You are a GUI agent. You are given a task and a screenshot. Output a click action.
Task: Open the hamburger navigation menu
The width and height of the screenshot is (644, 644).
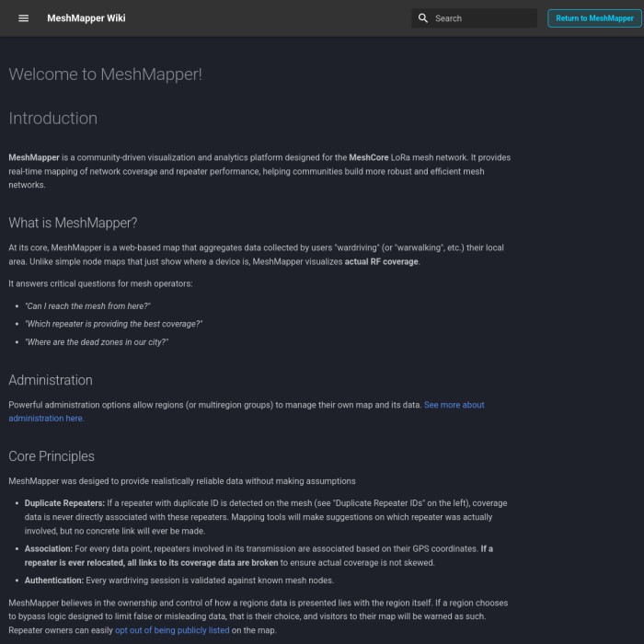tap(24, 18)
